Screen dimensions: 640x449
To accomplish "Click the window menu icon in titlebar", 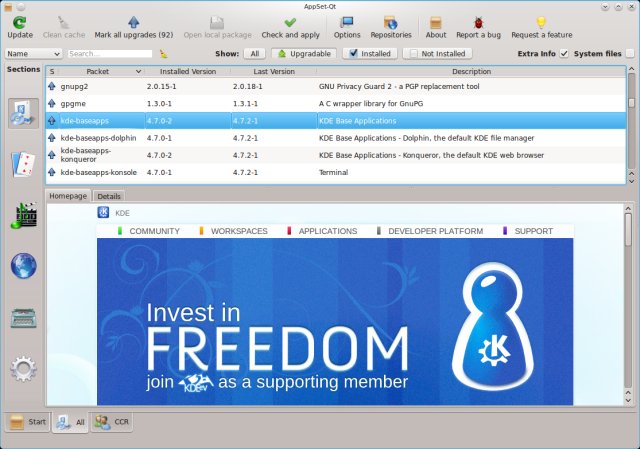I will [8, 7].
